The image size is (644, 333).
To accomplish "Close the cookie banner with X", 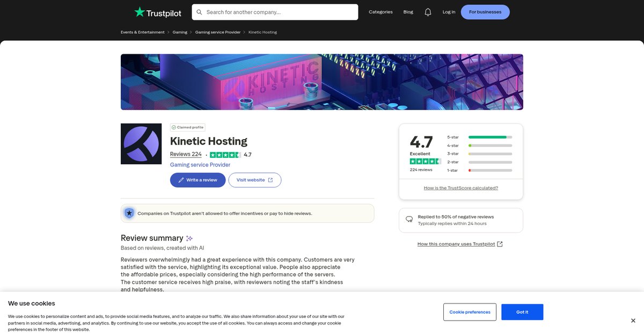I will (633, 321).
